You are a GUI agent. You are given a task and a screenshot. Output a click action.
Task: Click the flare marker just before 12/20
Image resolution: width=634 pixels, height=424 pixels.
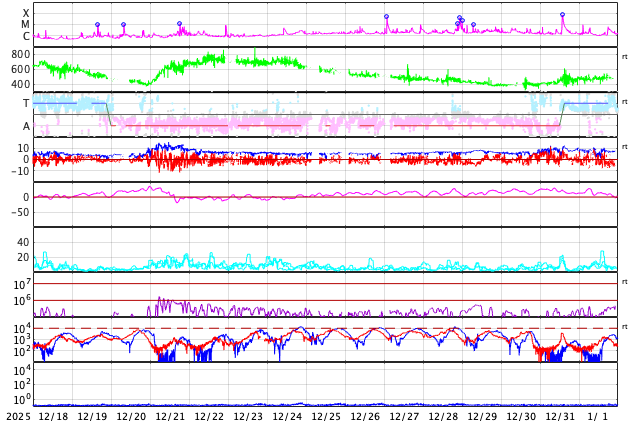[123, 24]
